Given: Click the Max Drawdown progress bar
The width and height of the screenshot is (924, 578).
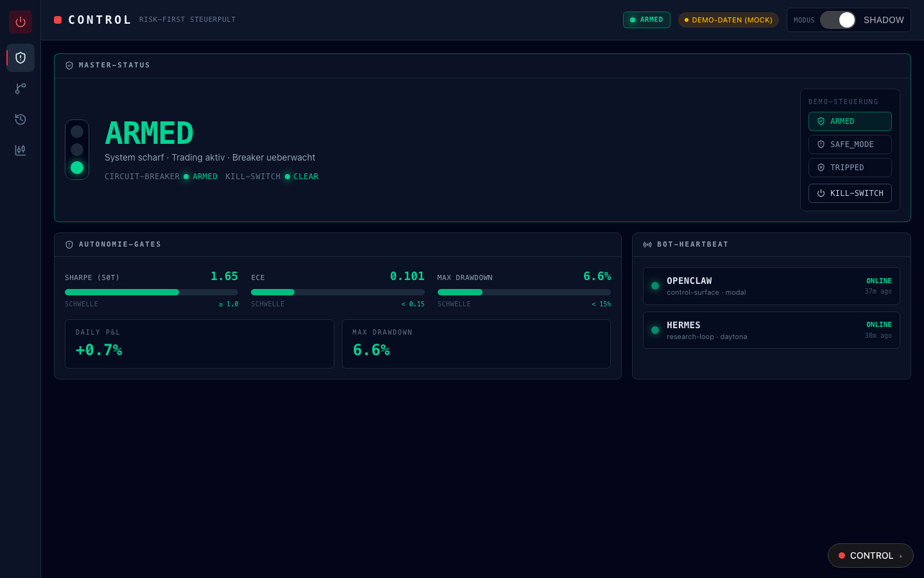Looking at the screenshot, I should [524, 292].
